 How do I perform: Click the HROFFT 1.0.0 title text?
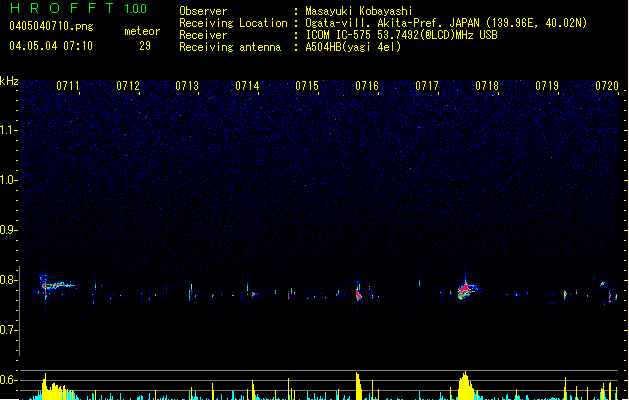(x=78, y=8)
